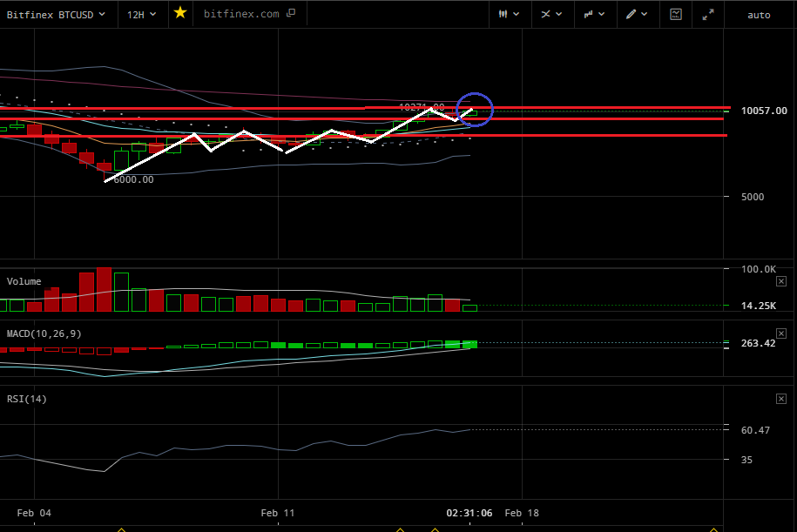The width and height of the screenshot is (797, 532).
Task: Click the 6000.00 low price annotation
Action: [133, 179]
